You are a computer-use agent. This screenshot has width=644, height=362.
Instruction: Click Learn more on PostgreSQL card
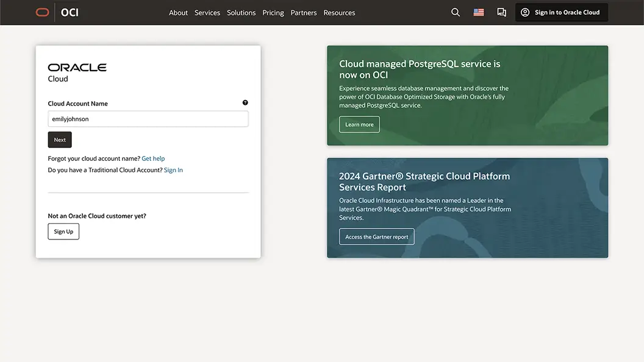(x=359, y=124)
